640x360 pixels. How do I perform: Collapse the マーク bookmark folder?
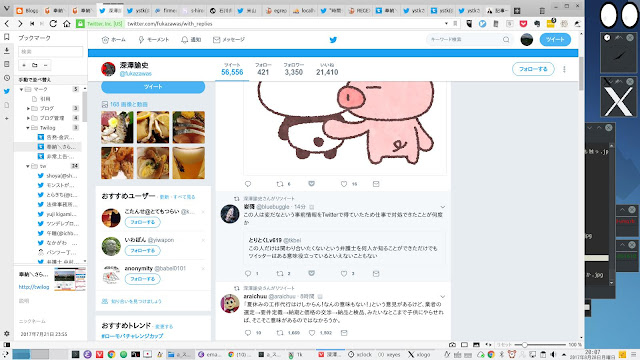pyautogui.click(x=21, y=89)
